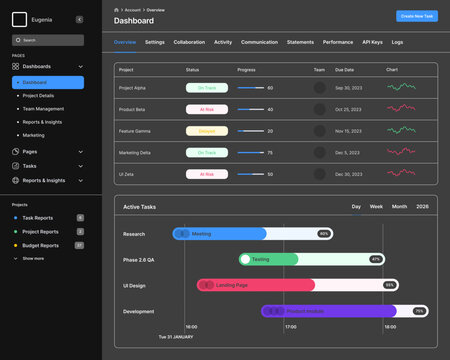Click the Task Reports count badge
Screen dimensions: 450x360
point(80,218)
